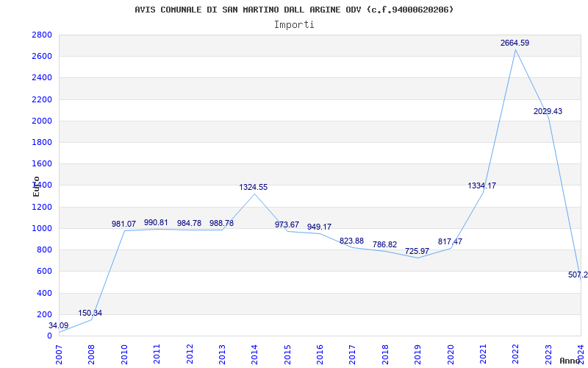Select the 2011 x-axis year label
Viewport: 588px width, 368px height.
[157, 354]
